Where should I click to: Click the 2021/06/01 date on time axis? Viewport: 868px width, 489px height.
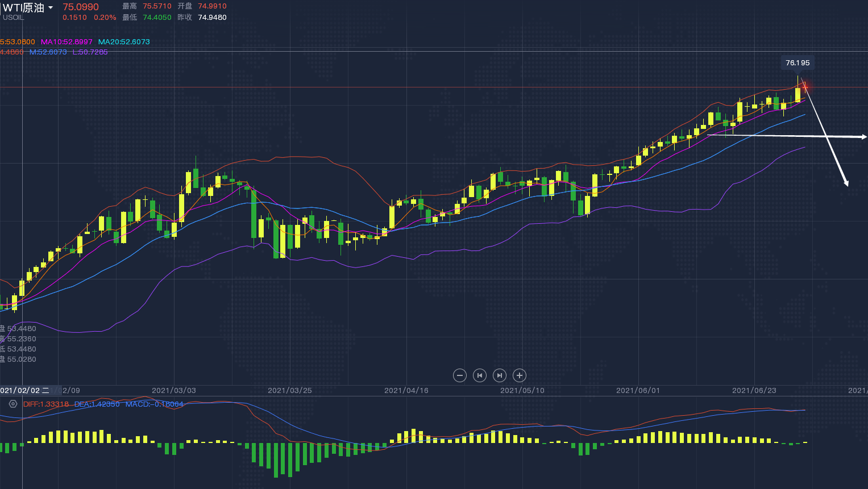[x=638, y=390]
